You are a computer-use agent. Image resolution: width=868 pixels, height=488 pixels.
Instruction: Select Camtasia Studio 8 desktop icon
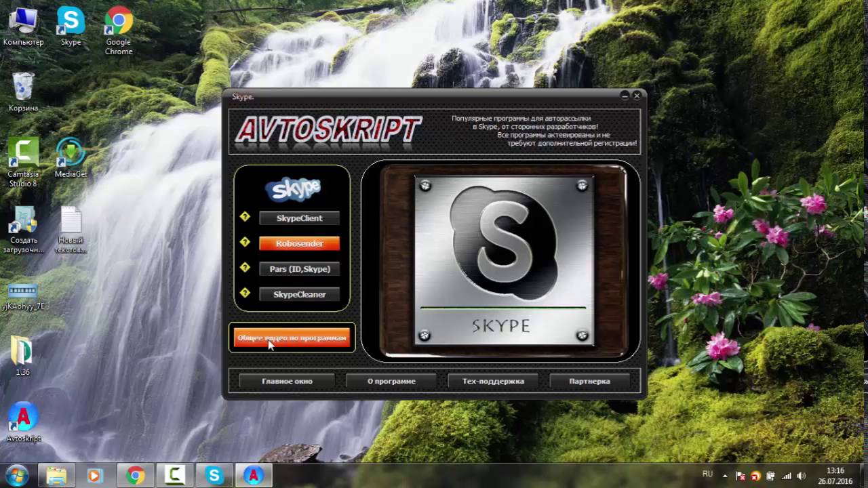click(23, 163)
